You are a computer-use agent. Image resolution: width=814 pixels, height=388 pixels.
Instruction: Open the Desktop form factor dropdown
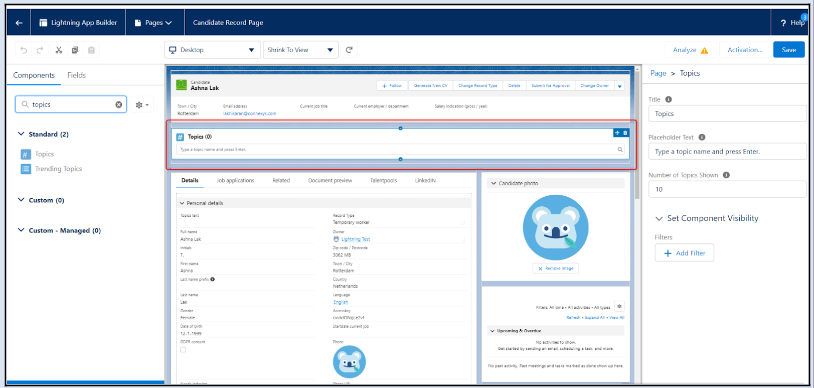click(x=212, y=50)
